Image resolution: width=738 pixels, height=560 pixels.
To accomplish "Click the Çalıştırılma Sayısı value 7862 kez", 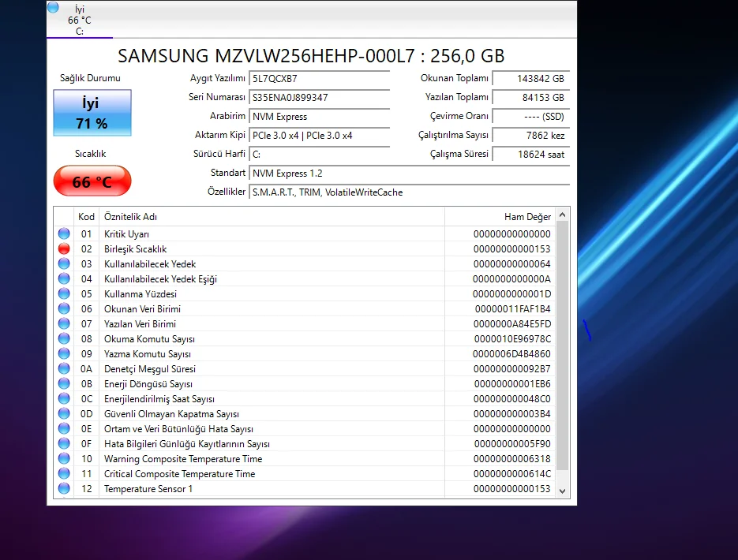I will coord(531,135).
